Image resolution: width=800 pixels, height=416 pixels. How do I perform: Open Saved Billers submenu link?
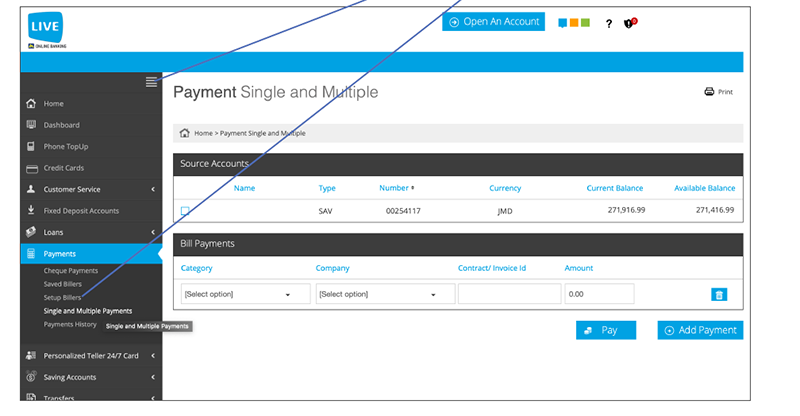point(62,284)
